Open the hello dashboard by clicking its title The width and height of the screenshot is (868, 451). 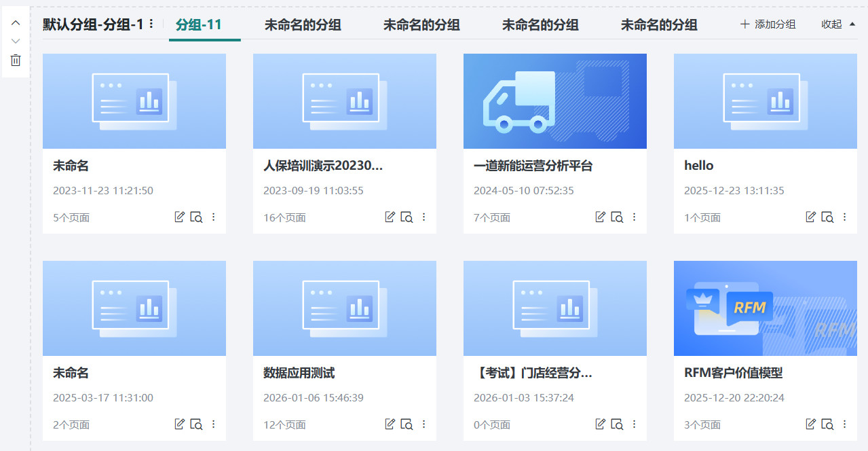pos(698,165)
